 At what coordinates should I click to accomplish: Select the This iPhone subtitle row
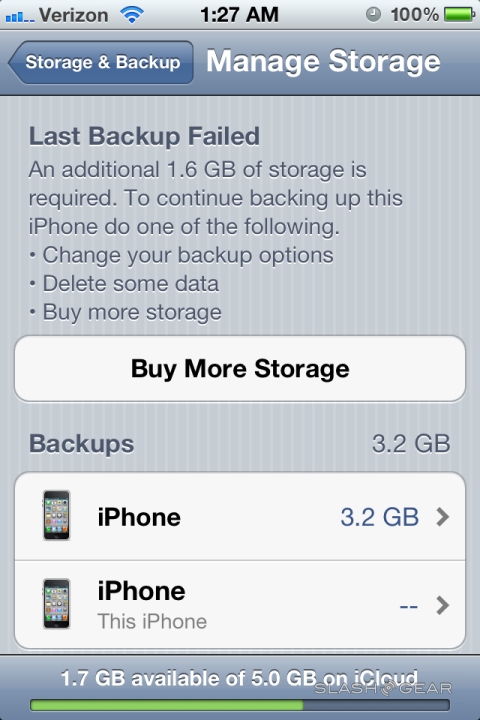[240, 605]
